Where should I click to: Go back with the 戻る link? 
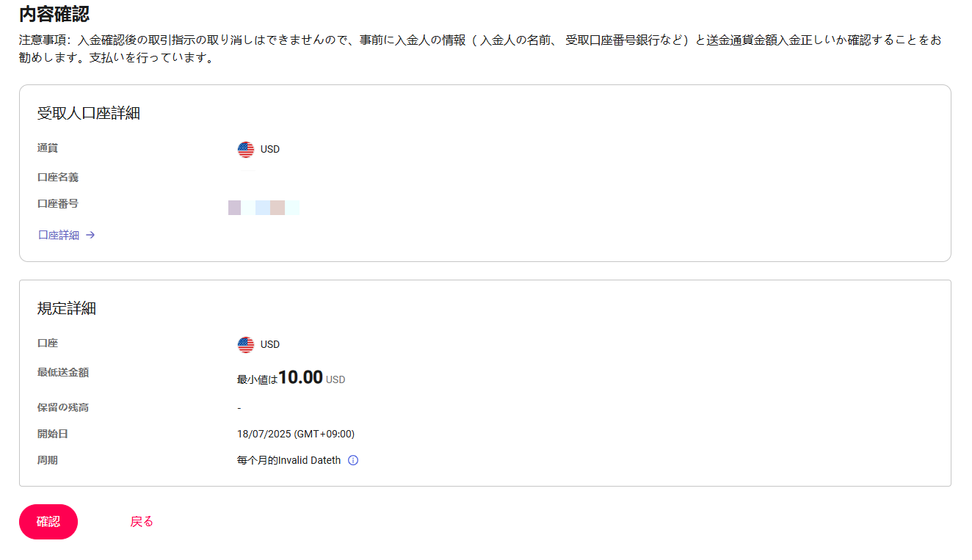[142, 522]
